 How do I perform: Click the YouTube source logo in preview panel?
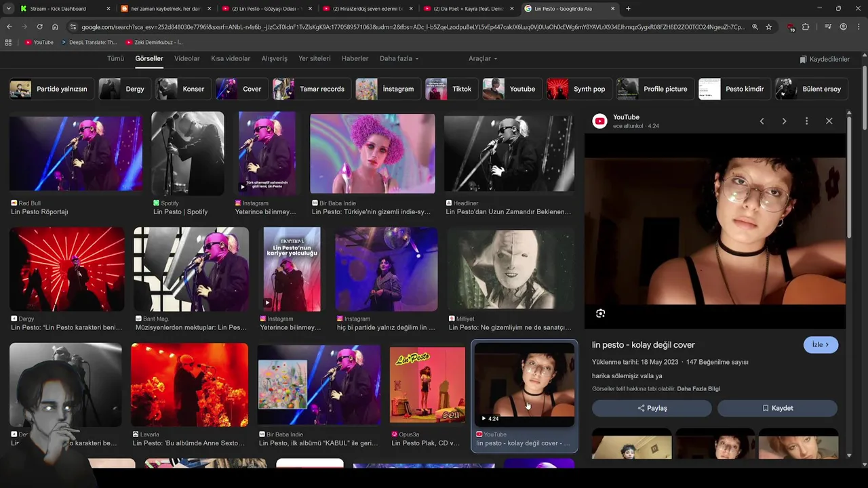[x=599, y=121]
